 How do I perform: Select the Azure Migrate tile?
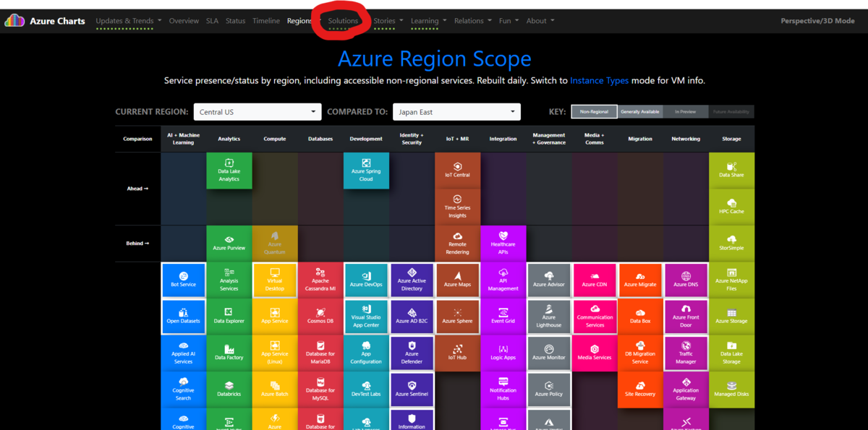click(640, 280)
